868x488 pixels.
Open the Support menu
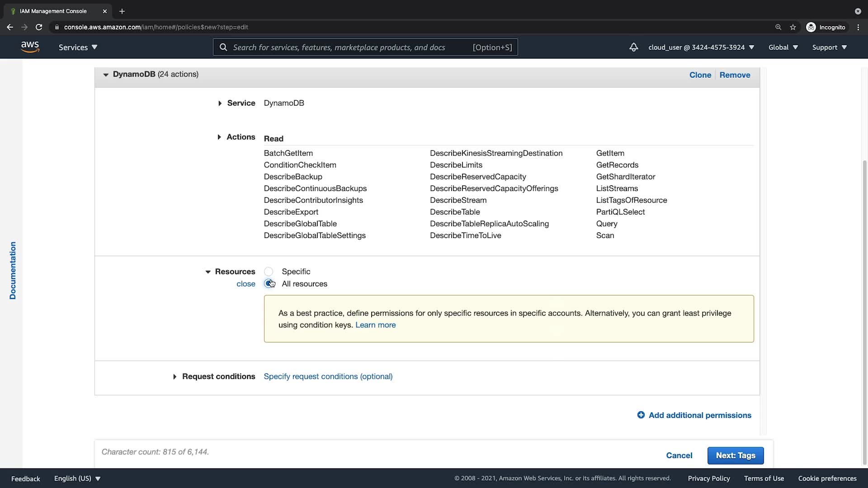pyautogui.click(x=829, y=47)
